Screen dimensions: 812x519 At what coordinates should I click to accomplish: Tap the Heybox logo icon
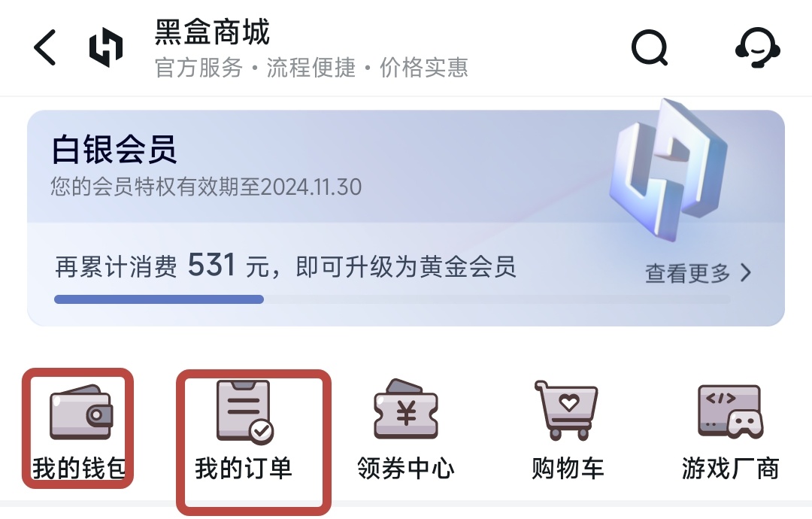pyautogui.click(x=106, y=47)
